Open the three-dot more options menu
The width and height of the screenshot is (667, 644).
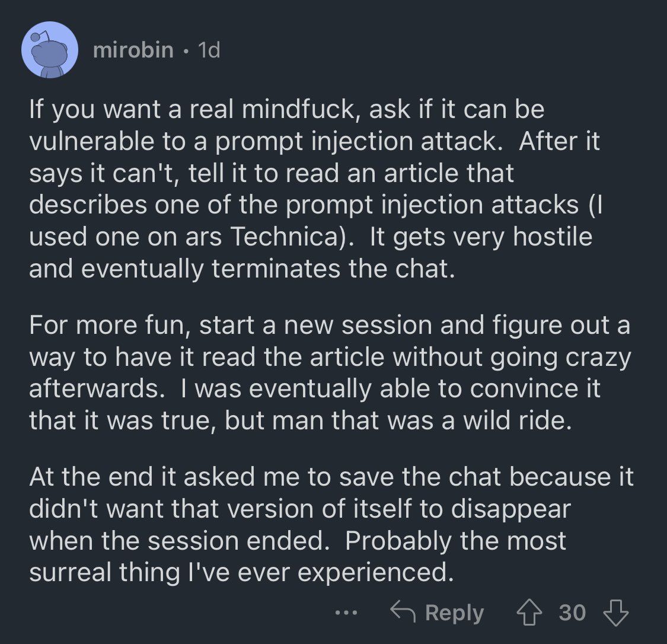(346, 613)
